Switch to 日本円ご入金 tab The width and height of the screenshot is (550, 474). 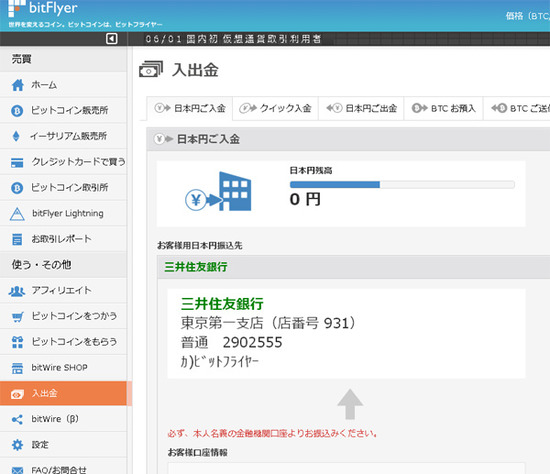[x=190, y=108]
